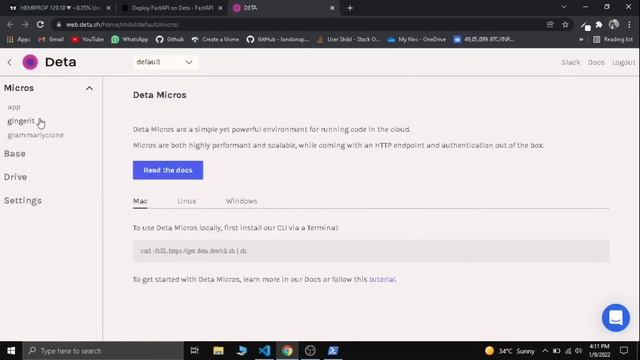Open the tutorial link
This screenshot has height=360, width=640.
pyautogui.click(x=382, y=279)
